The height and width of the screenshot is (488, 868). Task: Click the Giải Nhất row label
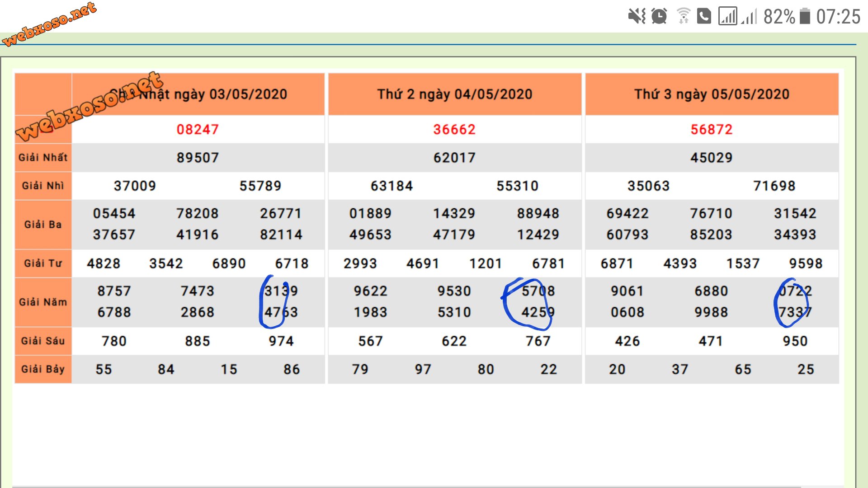pyautogui.click(x=43, y=157)
